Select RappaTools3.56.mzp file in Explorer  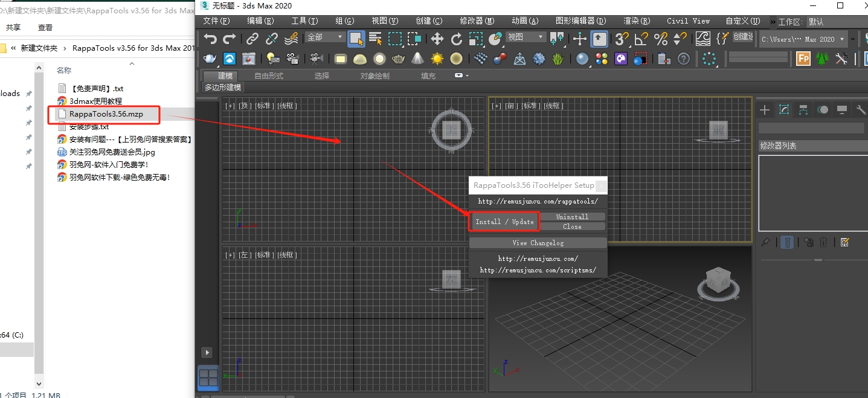(x=106, y=114)
